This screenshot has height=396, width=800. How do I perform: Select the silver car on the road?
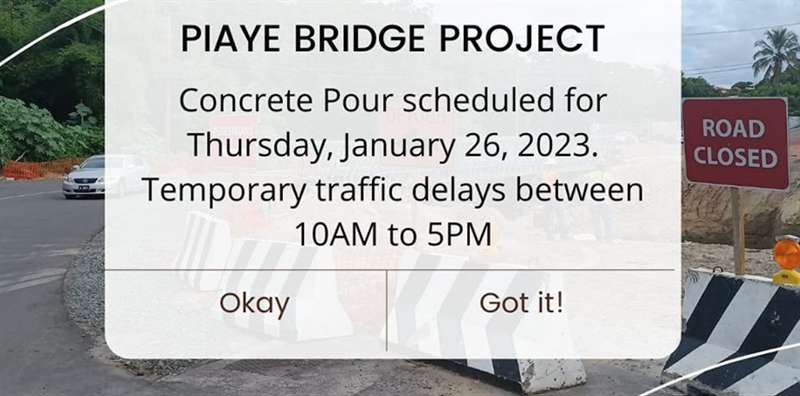click(84, 177)
